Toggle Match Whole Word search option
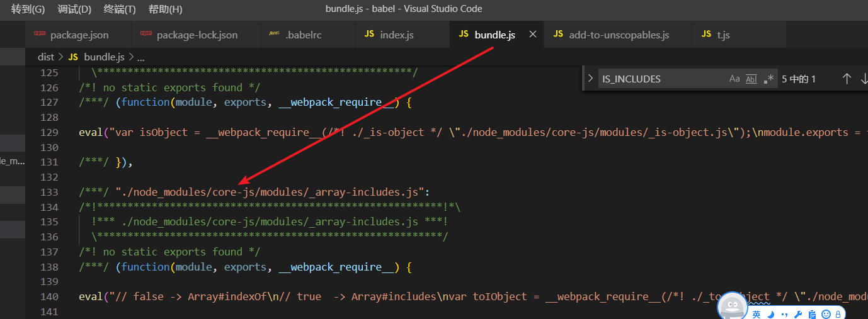The height and width of the screenshot is (319, 868). point(751,79)
